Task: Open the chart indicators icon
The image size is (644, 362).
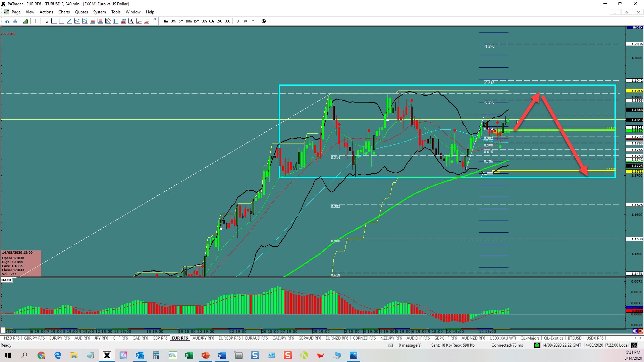Action: click(25, 21)
